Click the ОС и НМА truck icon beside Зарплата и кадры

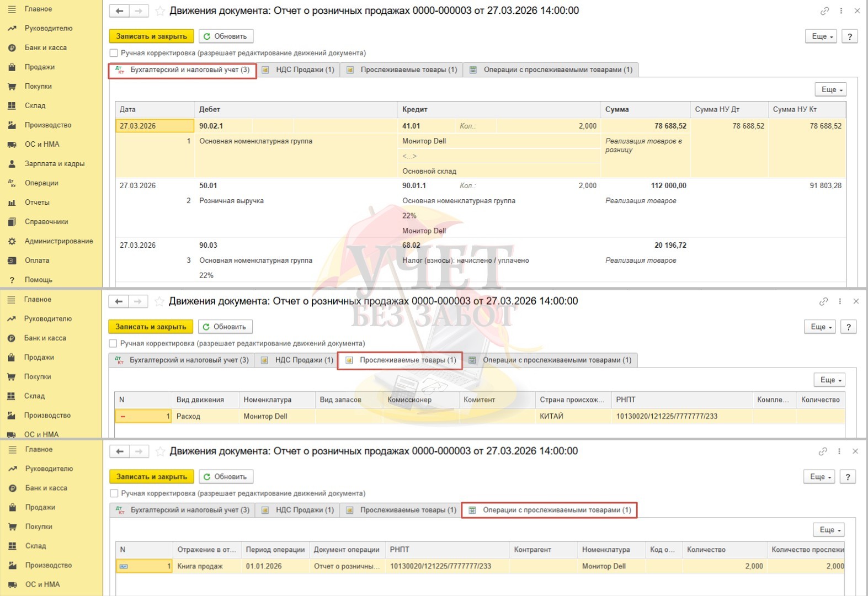point(12,145)
